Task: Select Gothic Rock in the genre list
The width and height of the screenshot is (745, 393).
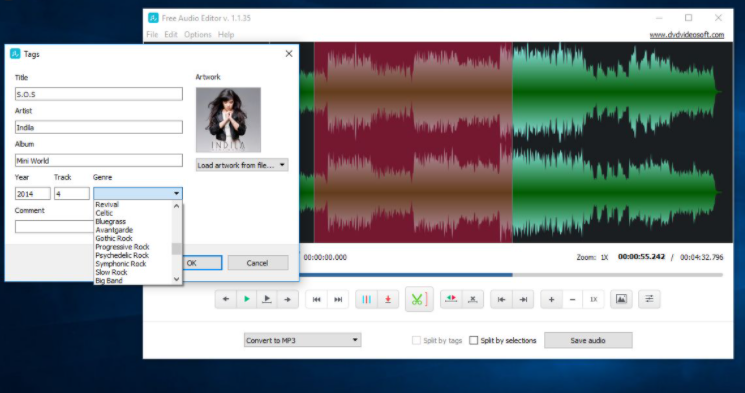Action: (x=133, y=239)
